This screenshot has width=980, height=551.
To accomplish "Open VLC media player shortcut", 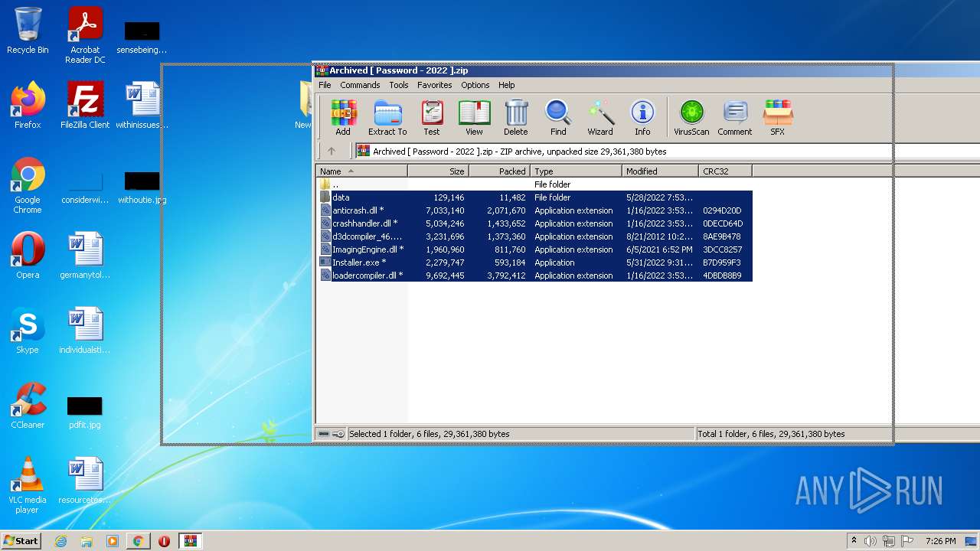I will (28, 485).
